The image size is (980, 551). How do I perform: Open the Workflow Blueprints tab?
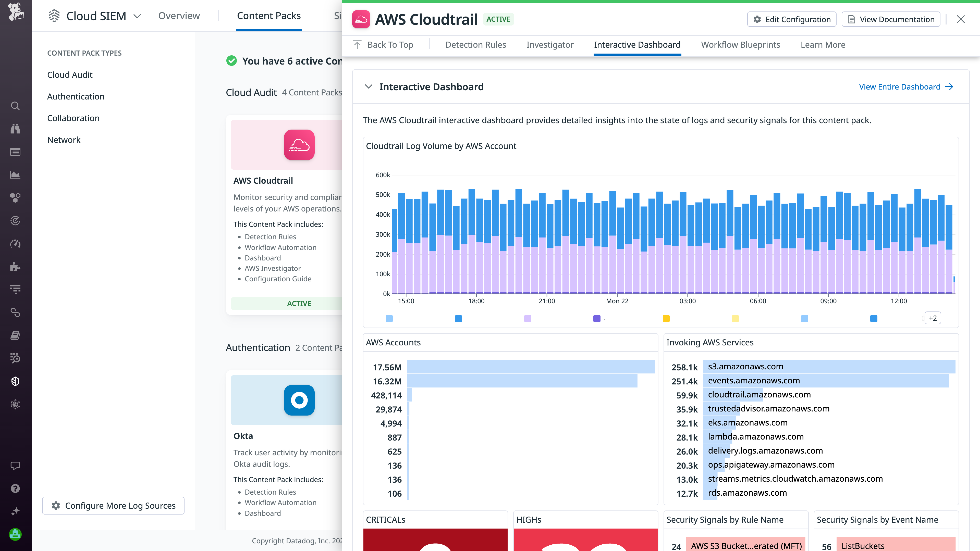[740, 44]
